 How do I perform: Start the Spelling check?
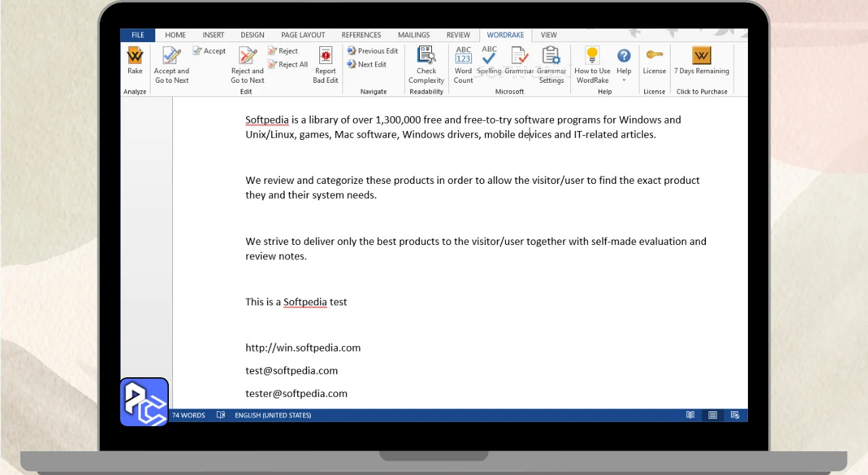tap(489, 61)
